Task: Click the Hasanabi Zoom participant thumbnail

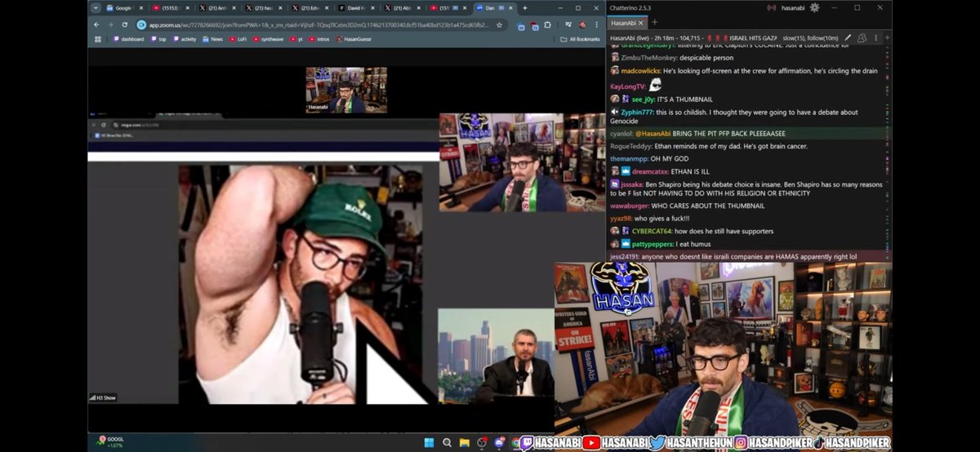Action: tap(346, 90)
